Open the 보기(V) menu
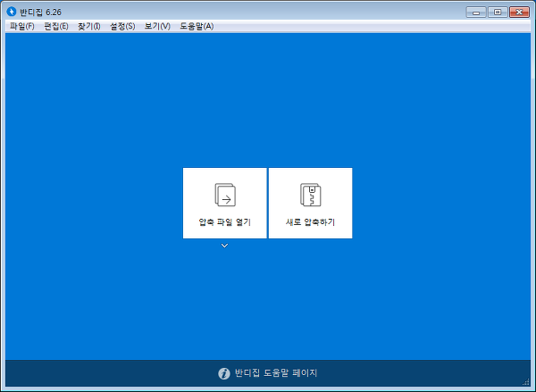 pyautogui.click(x=157, y=26)
